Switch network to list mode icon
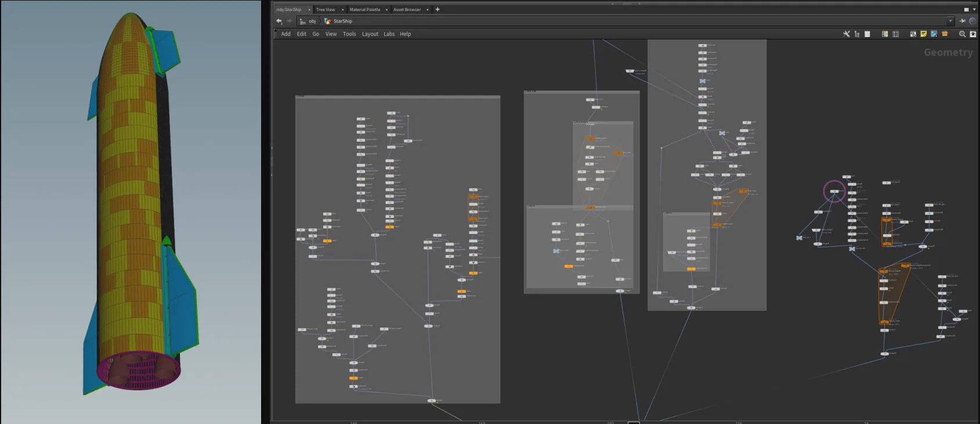Image resolution: width=980 pixels, height=424 pixels. tap(867, 34)
